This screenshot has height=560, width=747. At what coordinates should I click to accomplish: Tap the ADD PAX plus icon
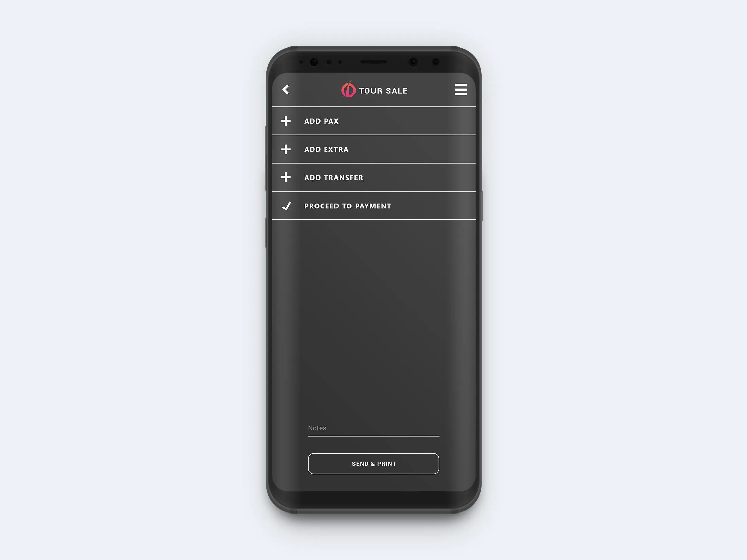click(x=286, y=120)
